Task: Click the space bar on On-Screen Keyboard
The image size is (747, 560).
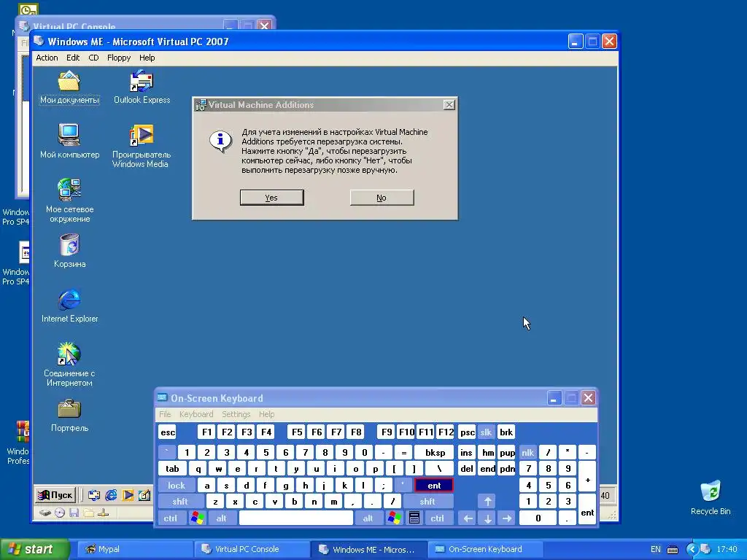Action: [296, 518]
